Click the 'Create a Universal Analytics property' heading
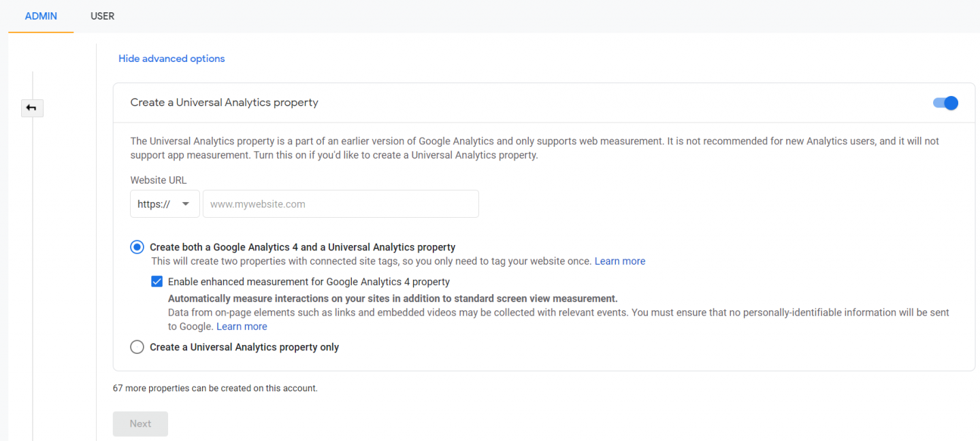980x441 pixels. (x=224, y=103)
